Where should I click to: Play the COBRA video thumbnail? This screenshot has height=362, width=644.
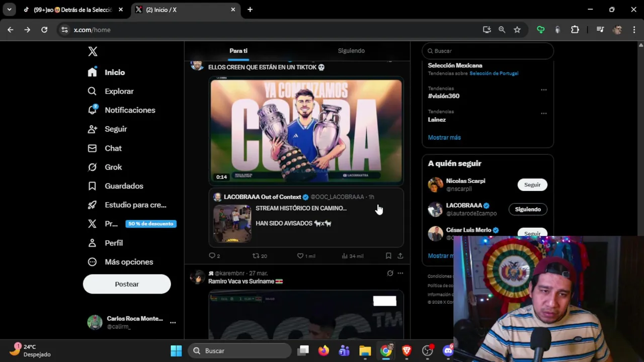[x=306, y=132]
